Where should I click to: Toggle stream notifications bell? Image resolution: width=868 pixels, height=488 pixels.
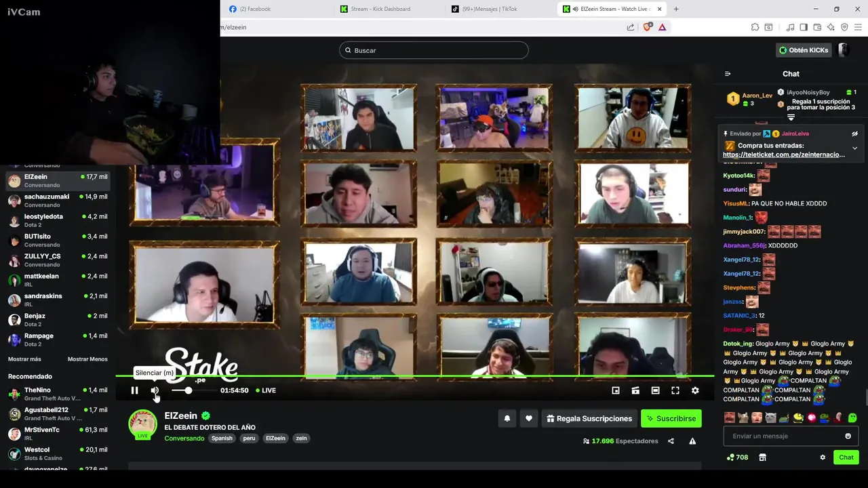[x=507, y=419]
